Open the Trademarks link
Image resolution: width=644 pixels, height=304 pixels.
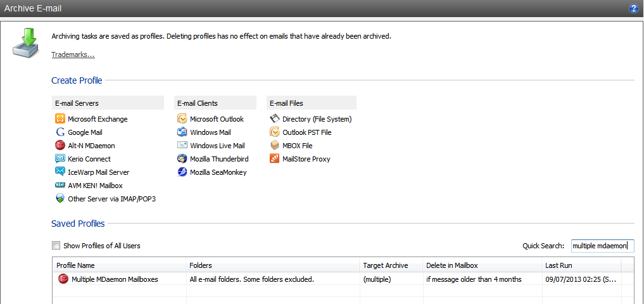pos(73,54)
